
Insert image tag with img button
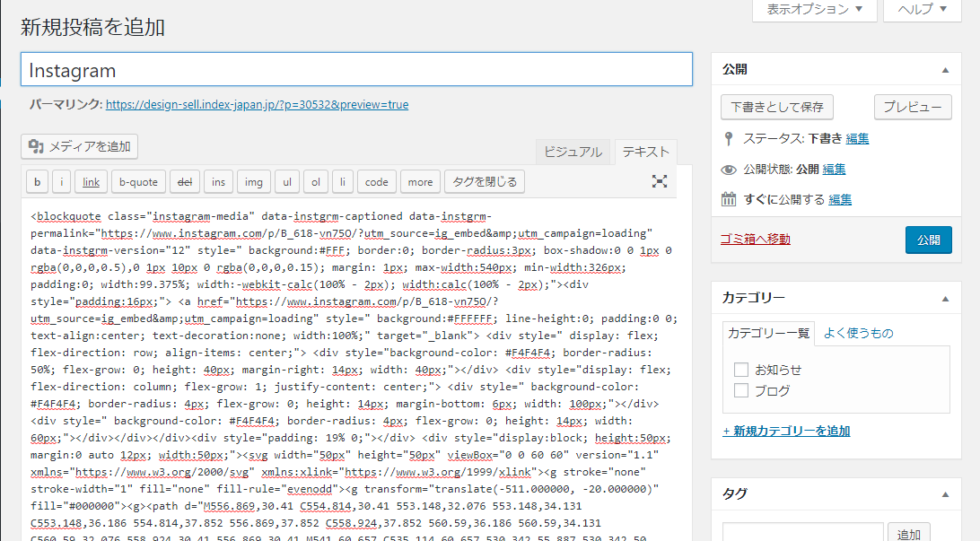[x=254, y=182]
